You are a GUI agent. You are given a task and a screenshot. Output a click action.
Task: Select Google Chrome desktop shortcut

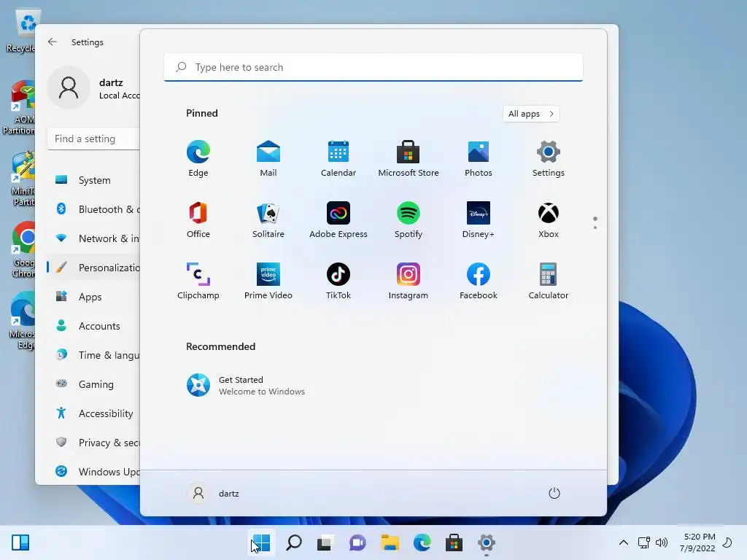22,249
